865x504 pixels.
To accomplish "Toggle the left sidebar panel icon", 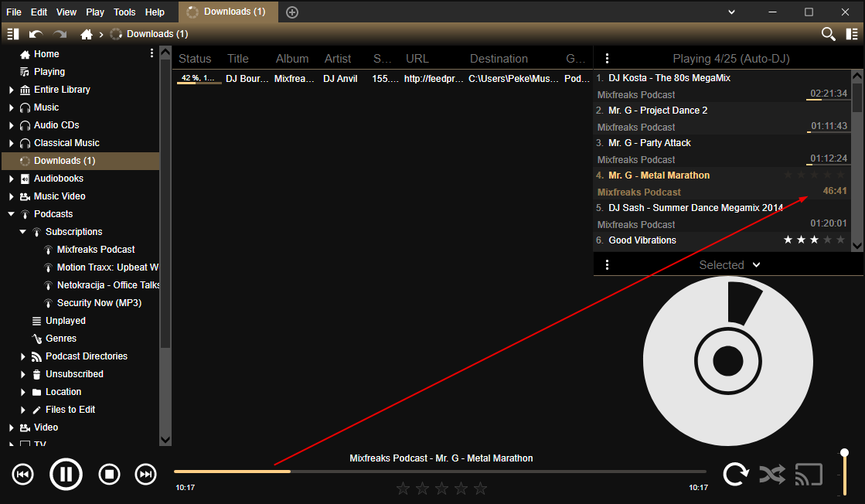I will (12, 34).
